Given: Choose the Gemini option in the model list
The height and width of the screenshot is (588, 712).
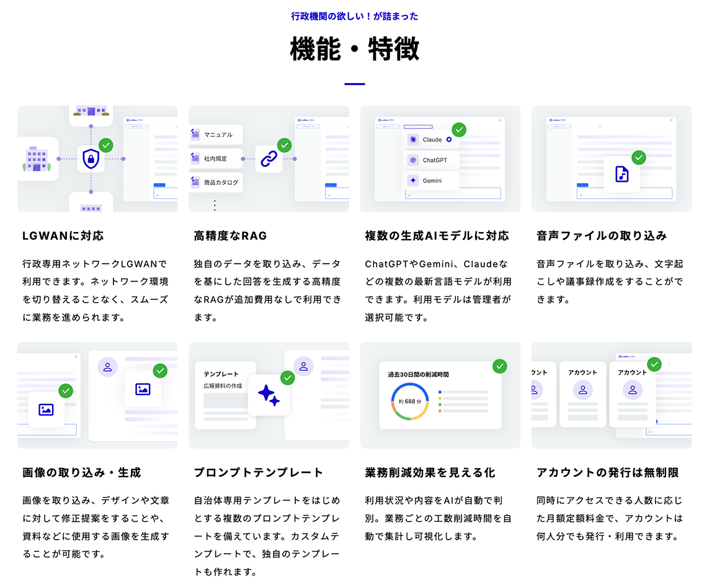Looking at the screenshot, I should pos(432,180).
